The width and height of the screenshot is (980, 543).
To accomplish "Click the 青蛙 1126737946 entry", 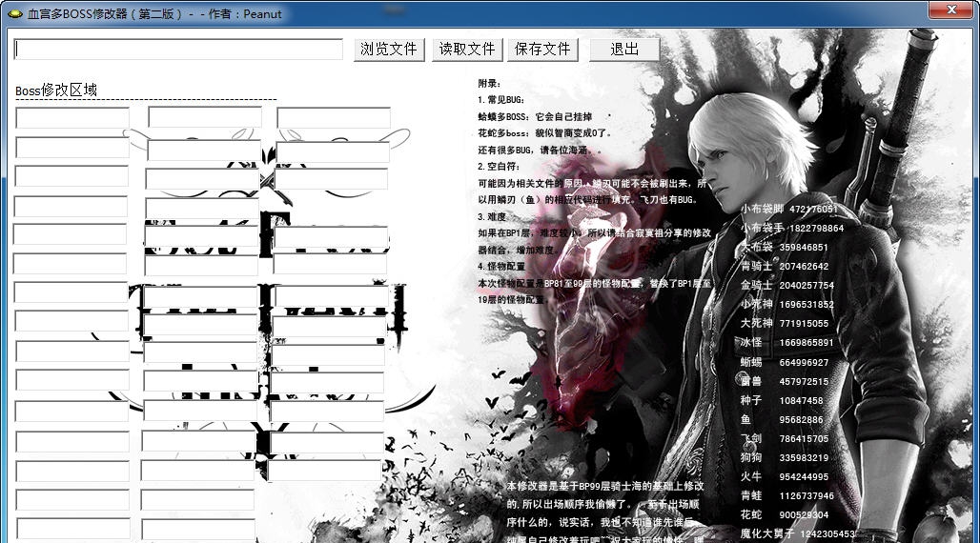I will click(787, 495).
